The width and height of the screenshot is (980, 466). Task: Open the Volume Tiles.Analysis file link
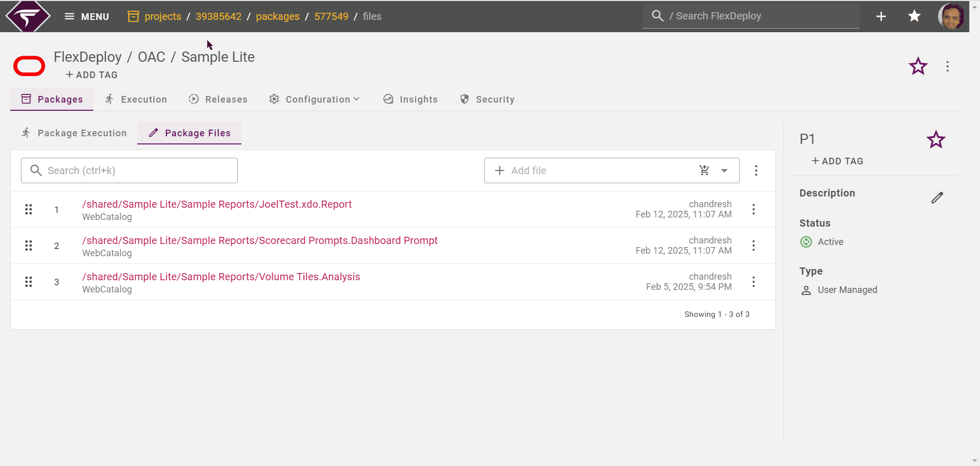[x=221, y=277]
